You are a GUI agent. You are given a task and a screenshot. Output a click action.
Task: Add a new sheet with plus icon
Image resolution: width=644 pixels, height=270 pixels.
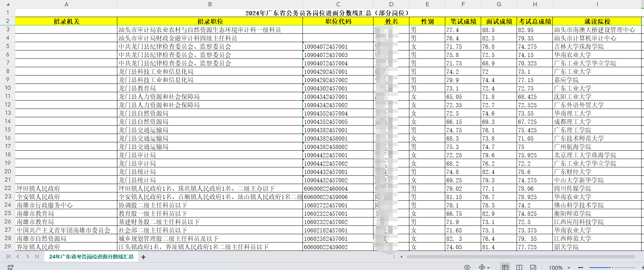point(143,257)
